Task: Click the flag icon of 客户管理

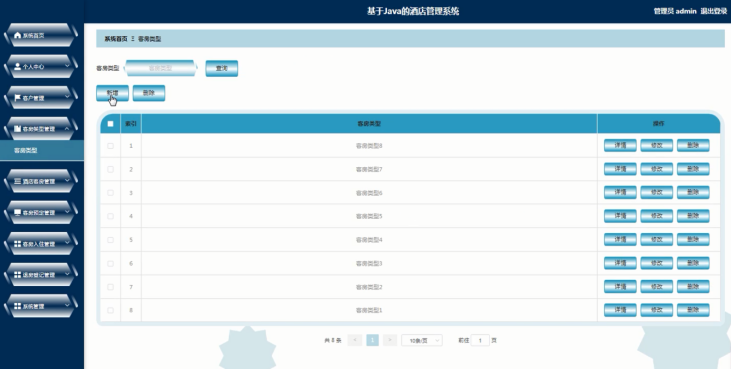Action: click(x=18, y=98)
